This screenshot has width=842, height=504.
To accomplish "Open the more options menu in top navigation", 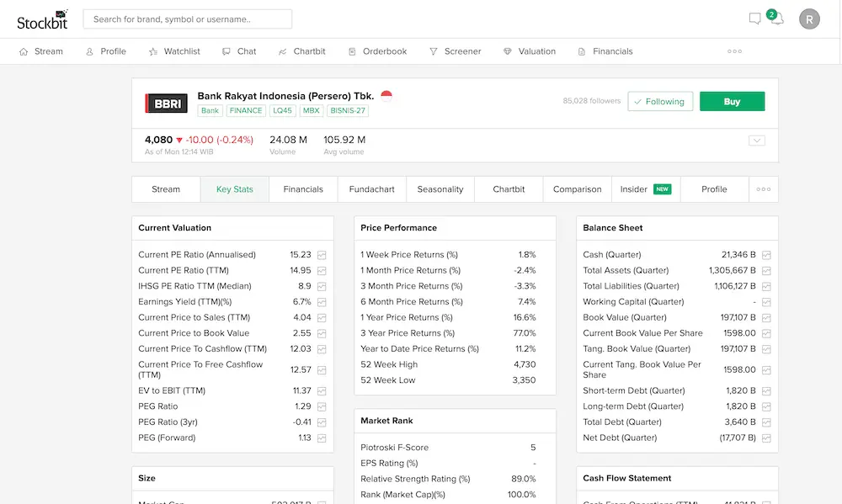I will coord(734,51).
